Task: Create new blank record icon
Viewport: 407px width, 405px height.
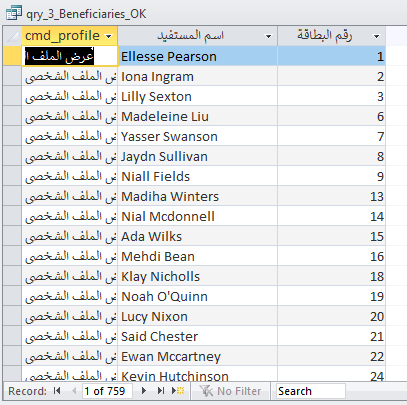Action: pyautogui.click(x=178, y=391)
